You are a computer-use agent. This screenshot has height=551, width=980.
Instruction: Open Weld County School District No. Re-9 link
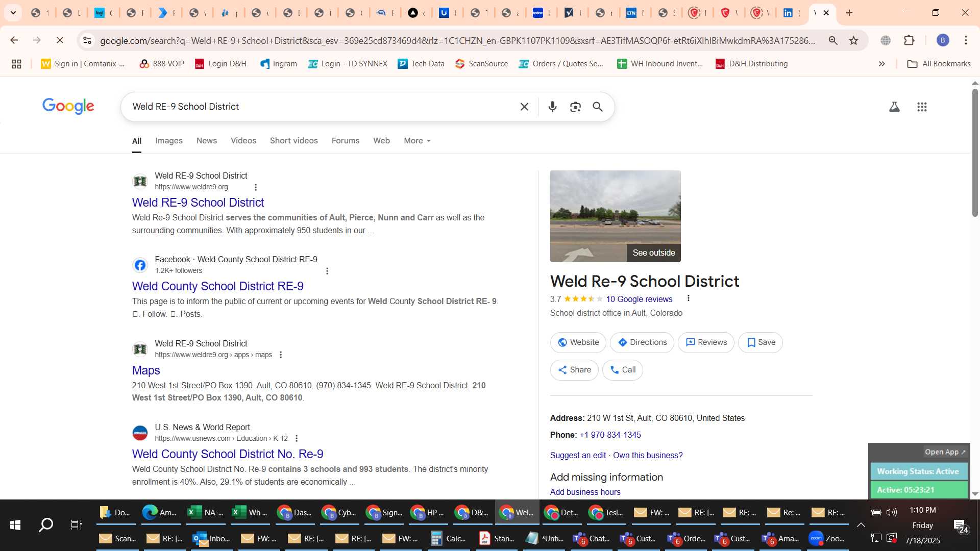228,454
